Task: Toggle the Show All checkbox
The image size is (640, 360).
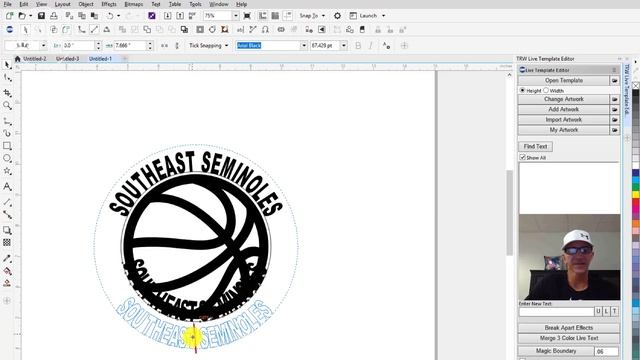Action: coord(522,157)
